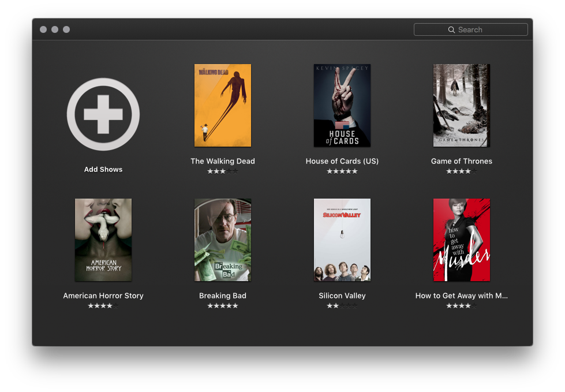Click the star rating under The Walking Dead
Image resolution: width=565 pixels, height=392 pixels.
(x=223, y=171)
